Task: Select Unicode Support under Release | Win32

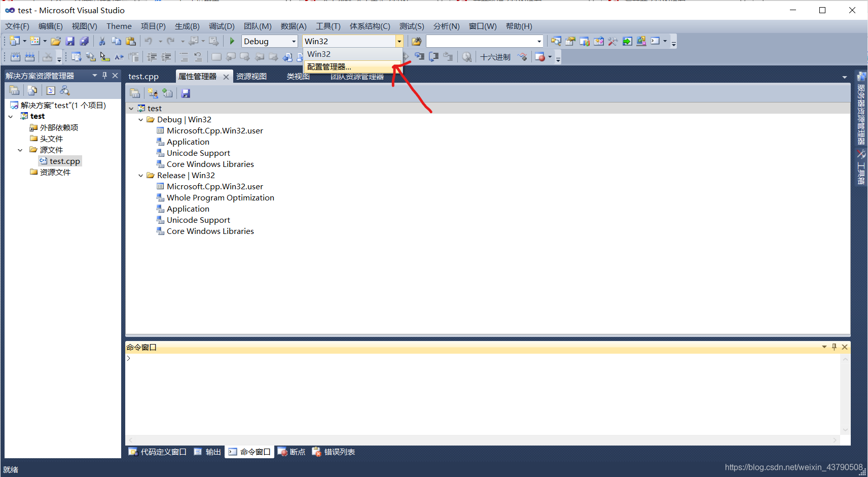Action: [x=193, y=220]
